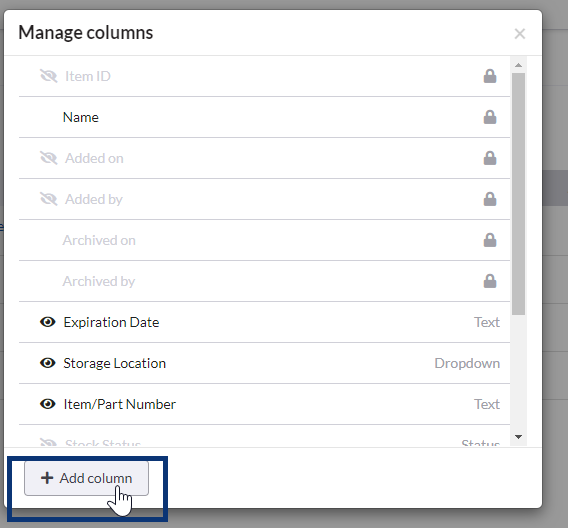The image size is (568, 528).
Task: Click the plus icon in Add column button
Action: point(47,478)
